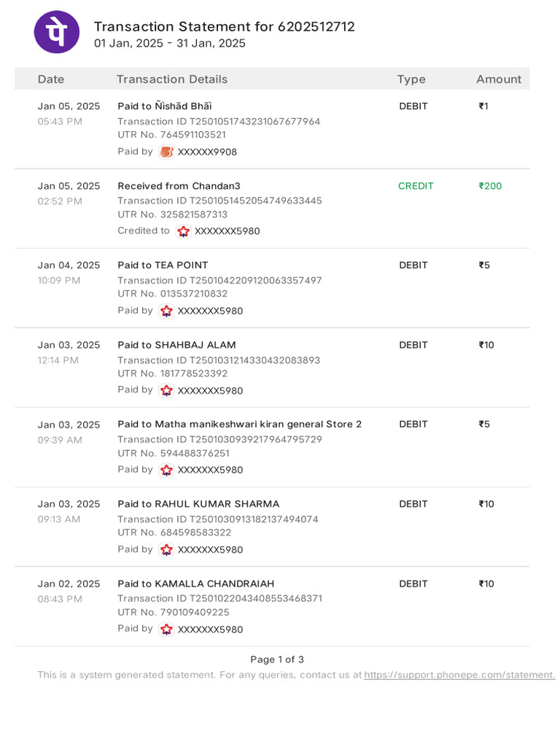Click bank icon in TEA POINT row
The width and height of the screenshot is (560, 747).
tap(166, 311)
